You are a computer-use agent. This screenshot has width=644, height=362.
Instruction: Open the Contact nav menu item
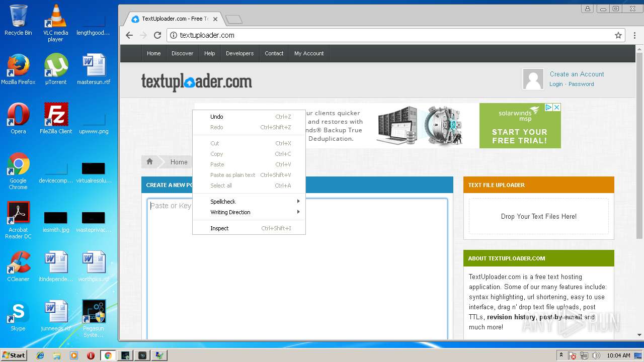coord(274,53)
